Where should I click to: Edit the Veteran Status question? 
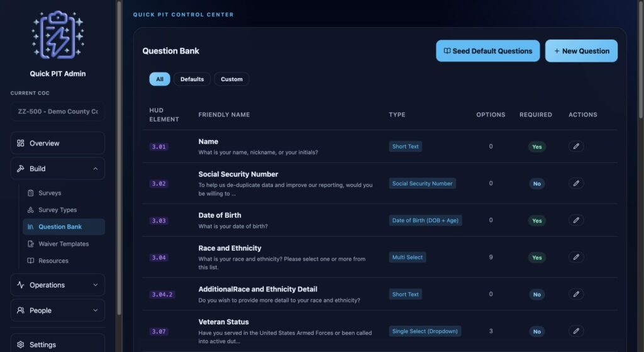pyautogui.click(x=576, y=331)
